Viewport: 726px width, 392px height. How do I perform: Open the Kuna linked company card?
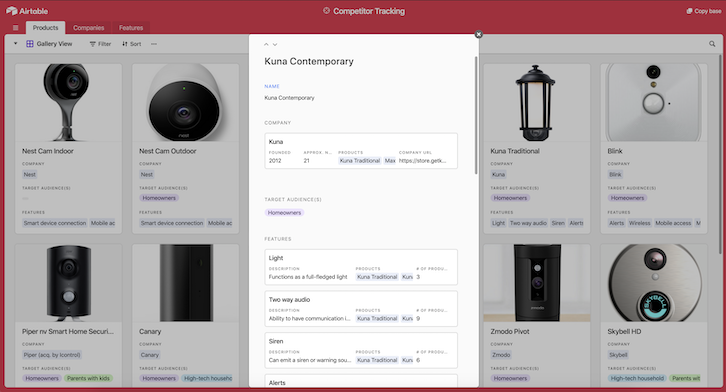361,151
